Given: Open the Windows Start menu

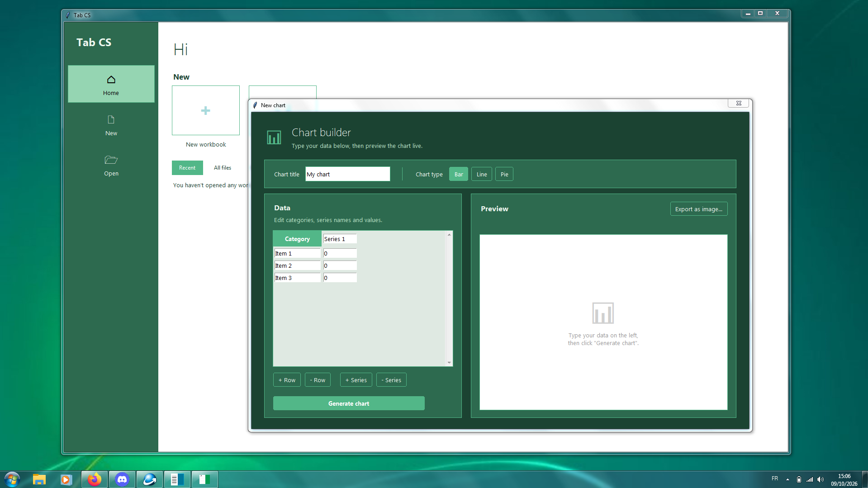Looking at the screenshot, I should tap(12, 479).
